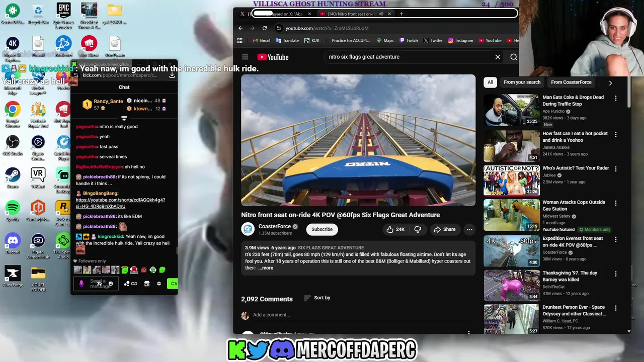Open Man Eats Coke video thumbnail

click(511, 110)
